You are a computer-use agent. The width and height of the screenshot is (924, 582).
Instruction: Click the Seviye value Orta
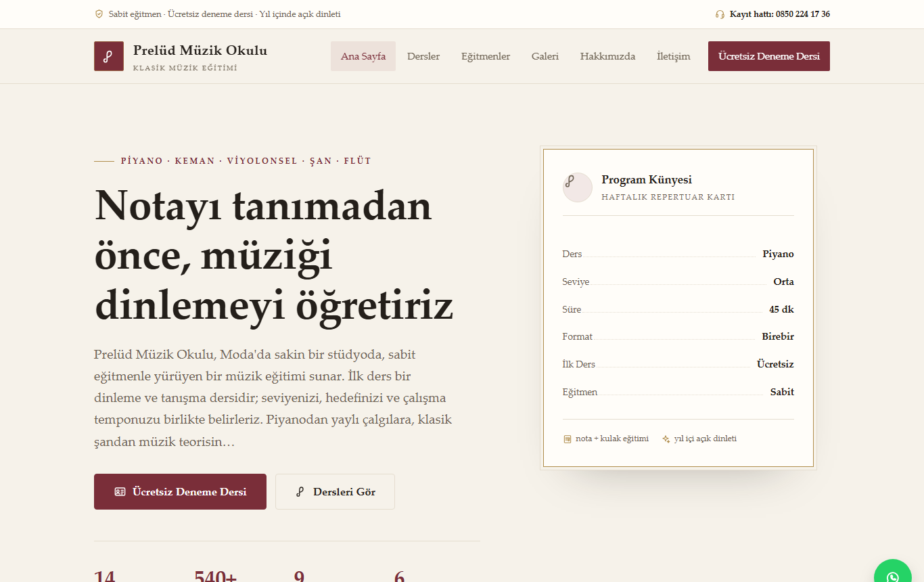coord(784,282)
